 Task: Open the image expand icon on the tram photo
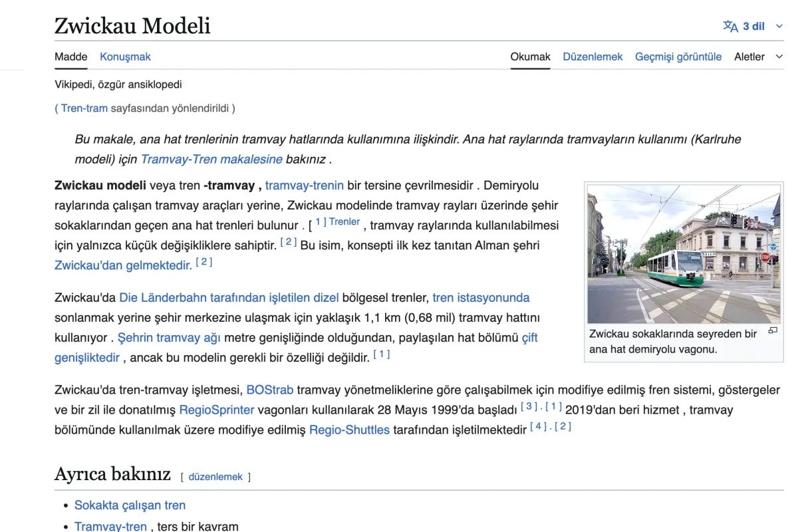click(773, 331)
